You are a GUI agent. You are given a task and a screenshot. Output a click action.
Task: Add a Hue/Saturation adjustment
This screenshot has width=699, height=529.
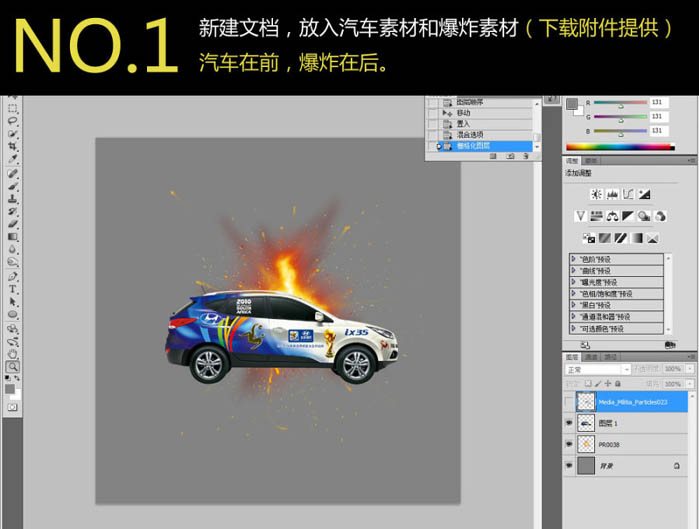point(596,216)
